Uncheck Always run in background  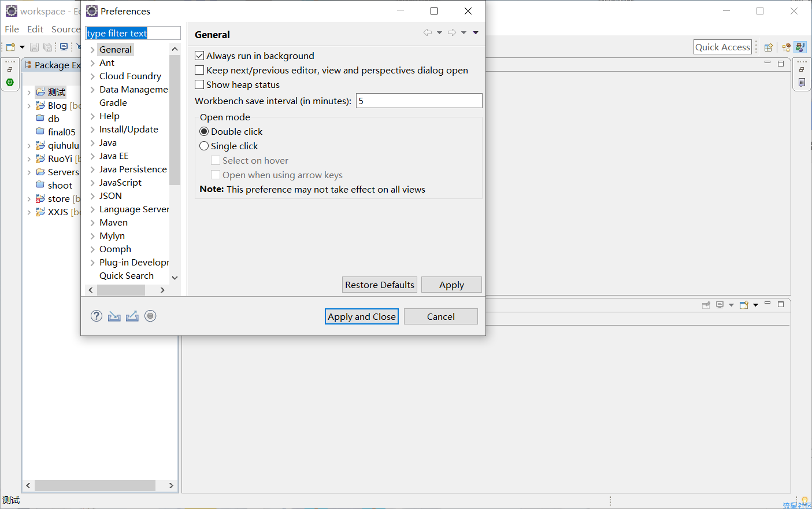tap(199, 56)
